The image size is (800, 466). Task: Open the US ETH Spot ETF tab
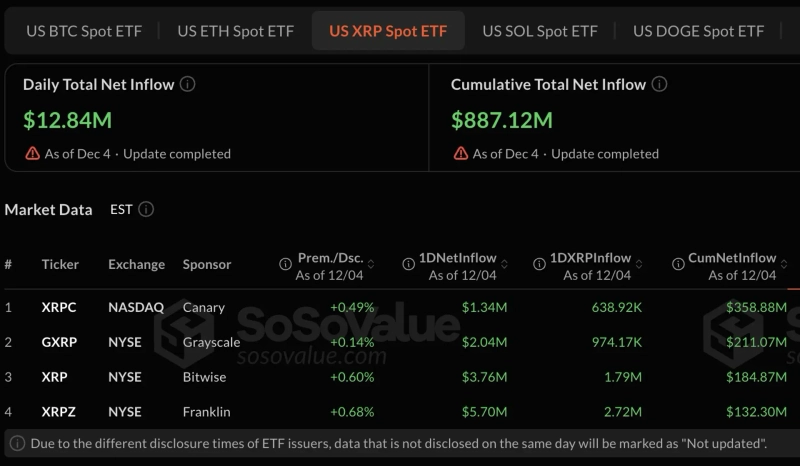pos(236,31)
